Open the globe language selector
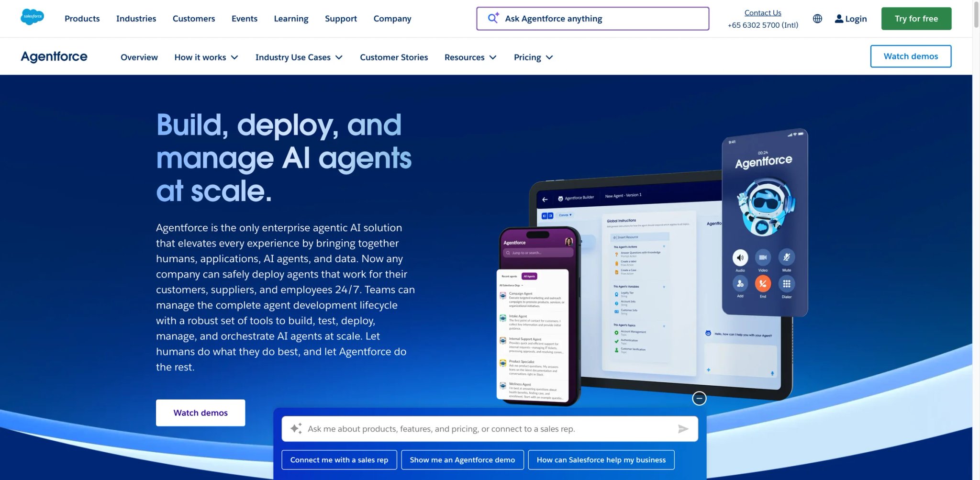This screenshot has height=480, width=980. click(817, 19)
